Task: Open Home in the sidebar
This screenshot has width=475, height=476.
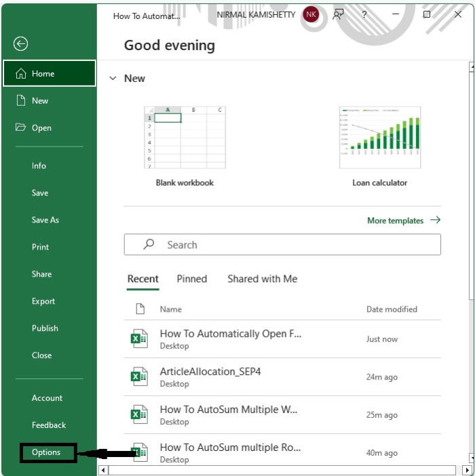Action: tap(50, 73)
